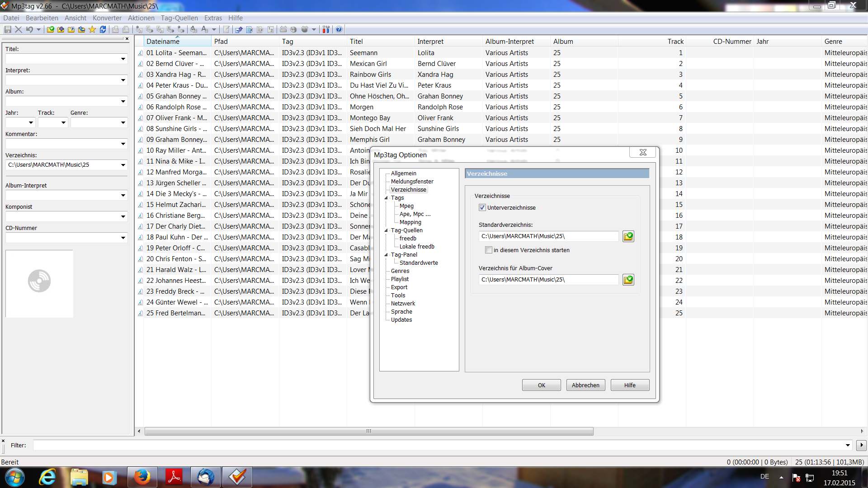This screenshot has width=868, height=488.
Task: Click the favorites star toolbar icon
Action: click(x=92, y=29)
